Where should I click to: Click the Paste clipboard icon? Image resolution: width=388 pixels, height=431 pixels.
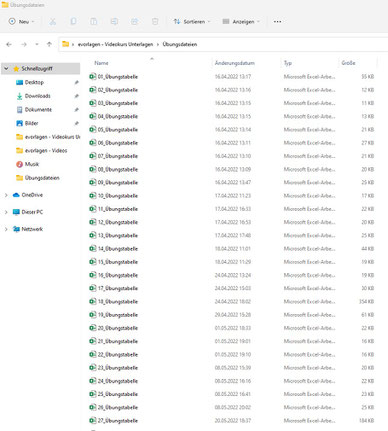coord(94,22)
